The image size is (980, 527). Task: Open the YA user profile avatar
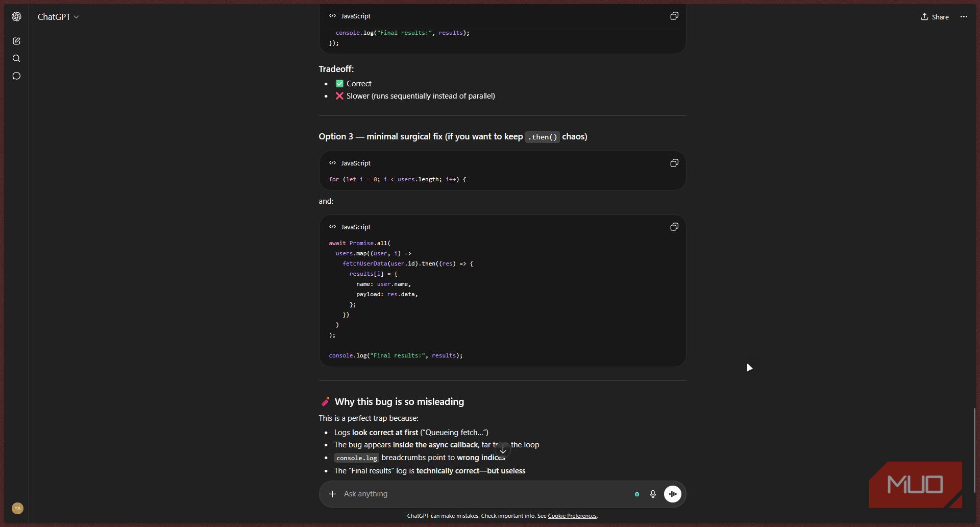[17, 508]
